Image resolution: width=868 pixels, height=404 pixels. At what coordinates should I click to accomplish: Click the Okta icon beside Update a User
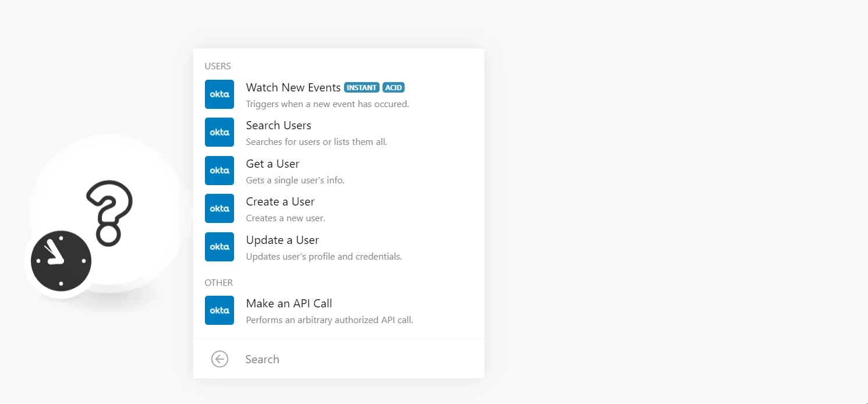(x=219, y=247)
